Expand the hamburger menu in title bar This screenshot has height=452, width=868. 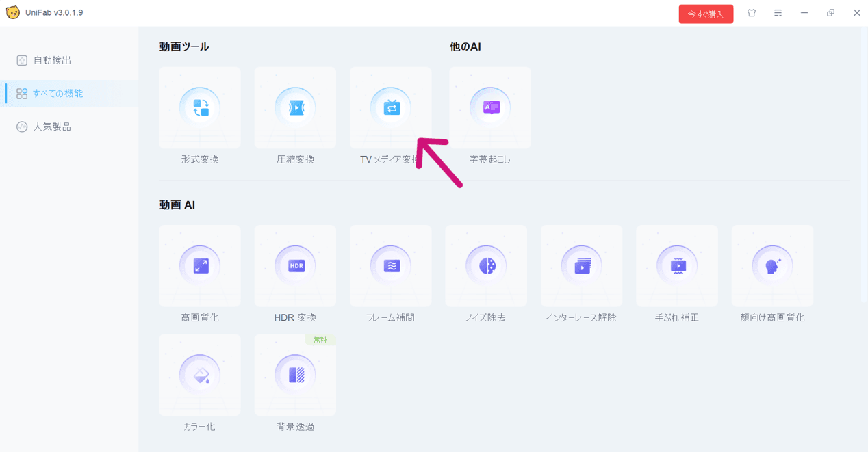click(x=778, y=13)
